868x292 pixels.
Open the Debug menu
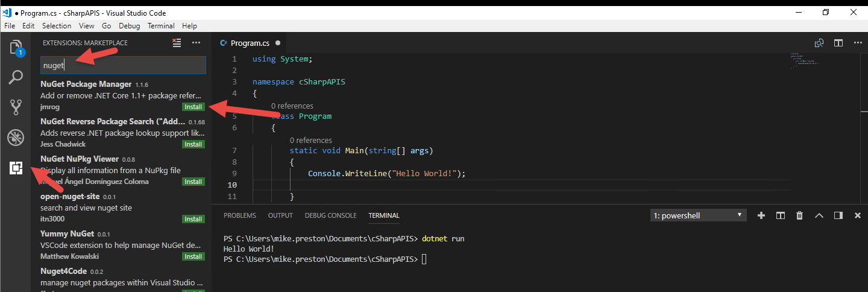tap(129, 26)
